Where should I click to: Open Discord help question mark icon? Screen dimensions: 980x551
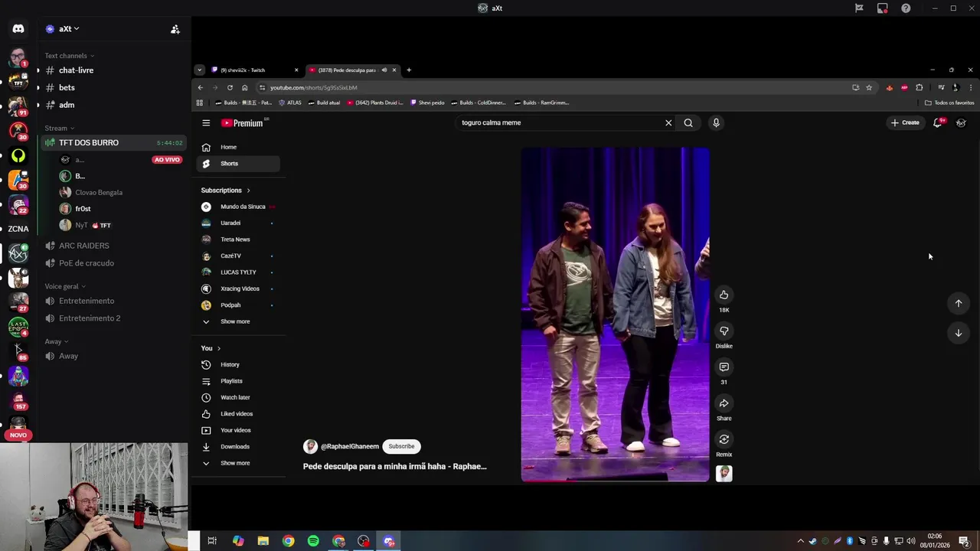[x=906, y=8]
